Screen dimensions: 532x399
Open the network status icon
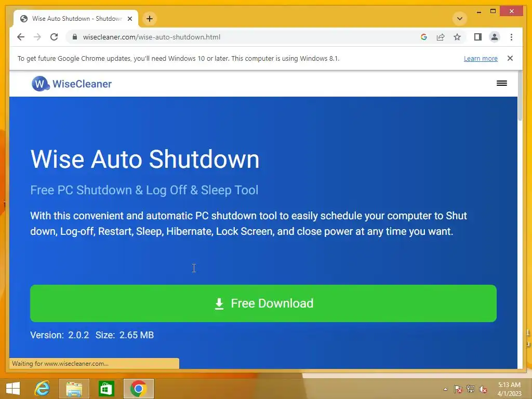[x=471, y=389]
